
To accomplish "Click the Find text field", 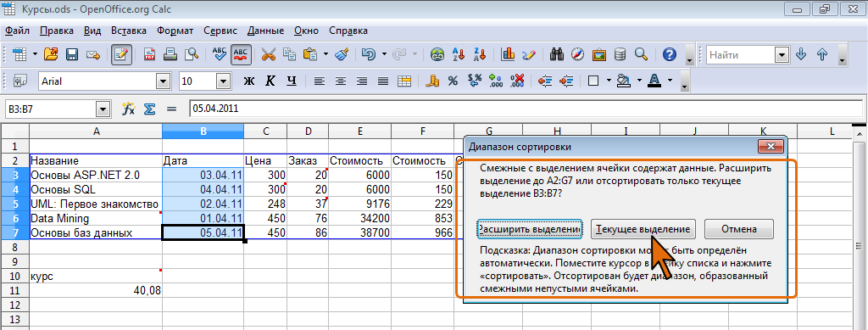I will click(741, 55).
